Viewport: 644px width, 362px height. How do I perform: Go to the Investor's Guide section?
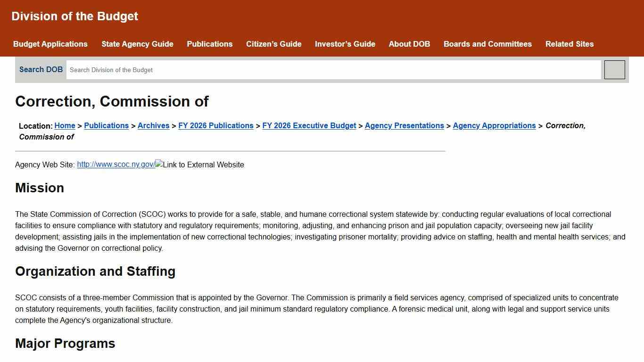[x=345, y=44]
